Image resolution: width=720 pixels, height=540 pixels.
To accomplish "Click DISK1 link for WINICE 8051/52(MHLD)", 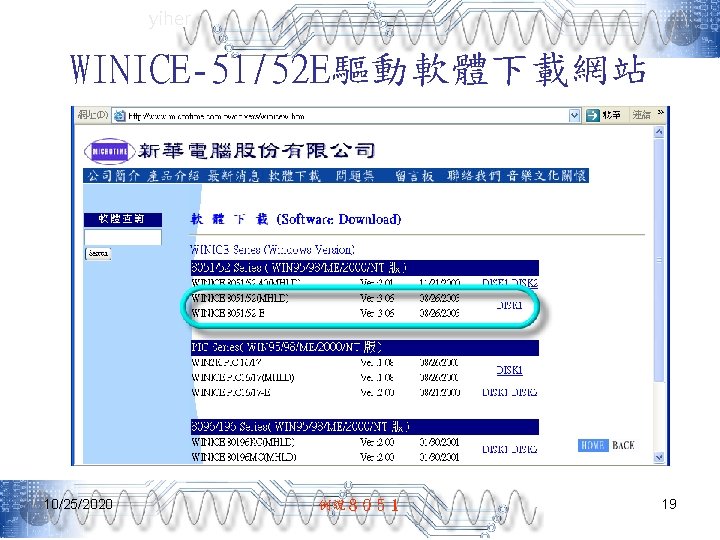I will pyautogui.click(x=509, y=305).
